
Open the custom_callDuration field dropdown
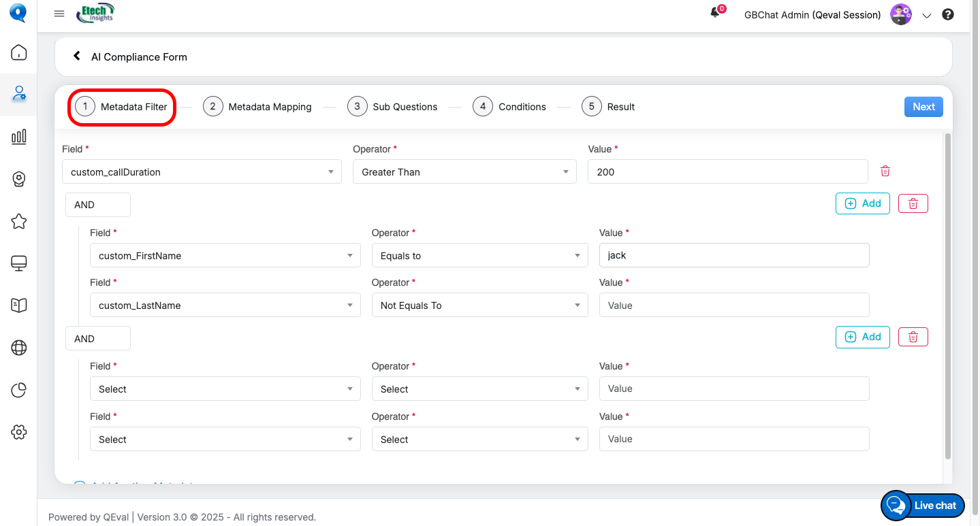click(x=202, y=172)
